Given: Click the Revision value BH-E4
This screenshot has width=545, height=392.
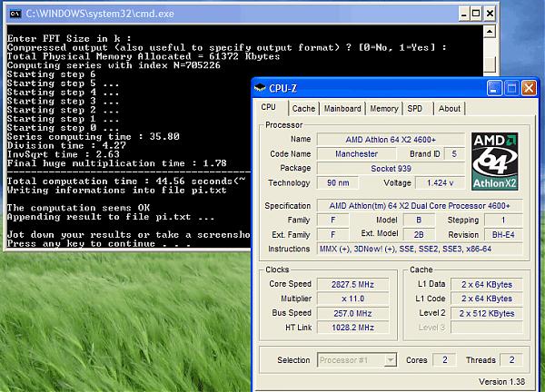Looking at the screenshot, I should (x=503, y=235).
